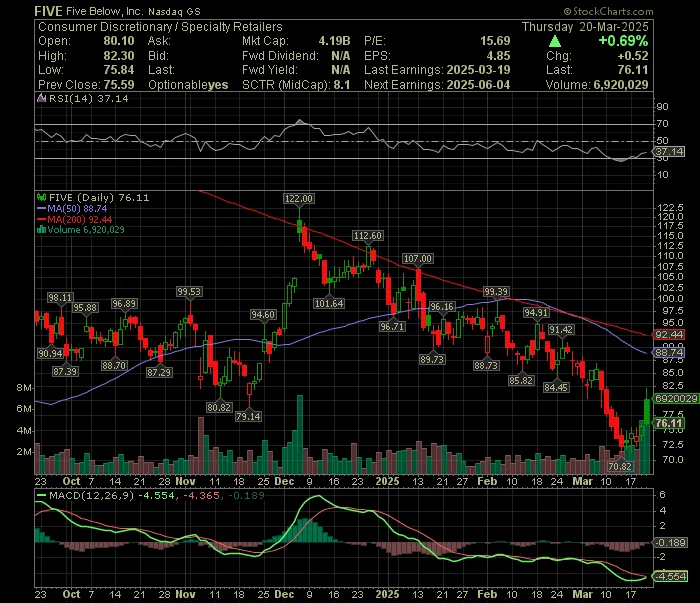
Task: Click the 88.73 price low label
Action: [486, 366]
